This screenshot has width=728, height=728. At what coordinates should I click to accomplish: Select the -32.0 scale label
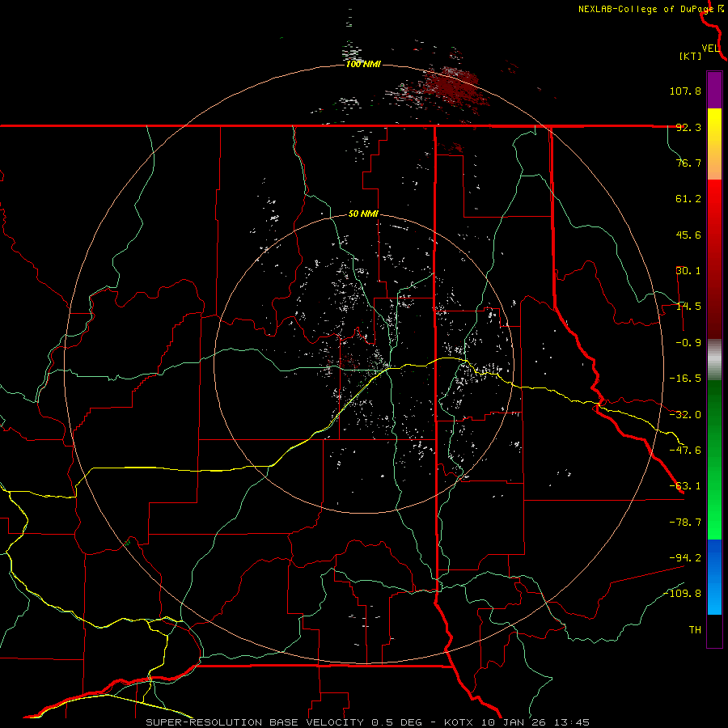(x=685, y=415)
